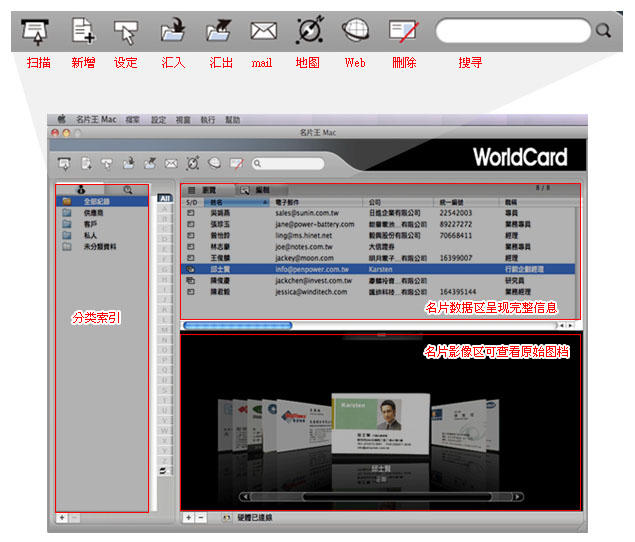Click Web globe icon in enlarged toolbar

(355, 30)
